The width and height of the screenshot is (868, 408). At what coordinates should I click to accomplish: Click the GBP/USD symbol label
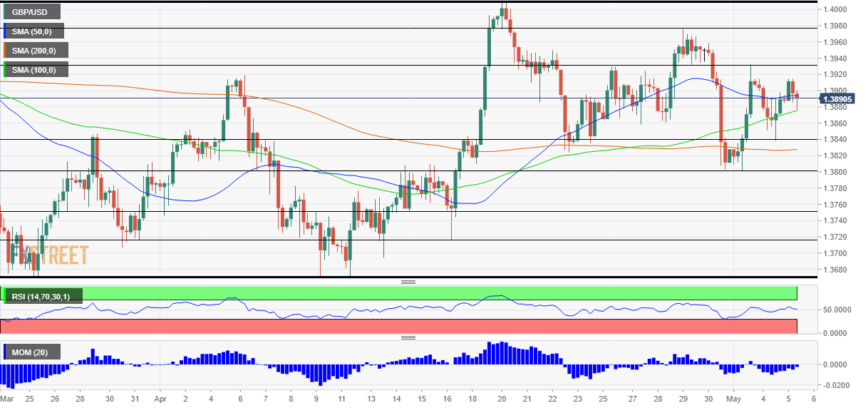(x=31, y=12)
